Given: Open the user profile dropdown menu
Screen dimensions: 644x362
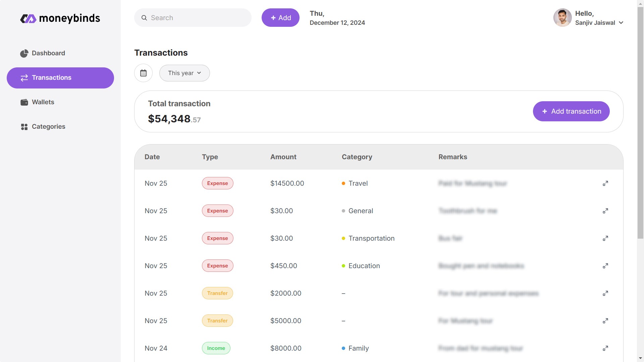Looking at the screenshot, I should point(622,22).
